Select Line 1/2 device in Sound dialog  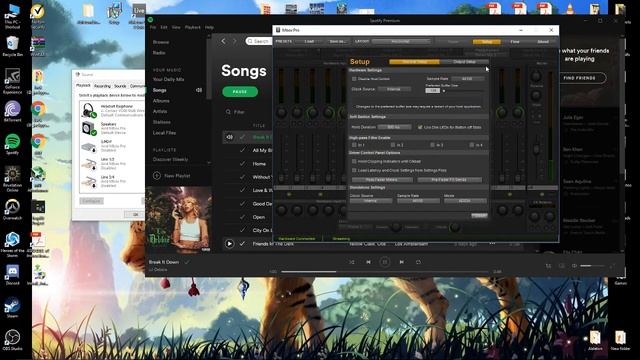[112, 164]
